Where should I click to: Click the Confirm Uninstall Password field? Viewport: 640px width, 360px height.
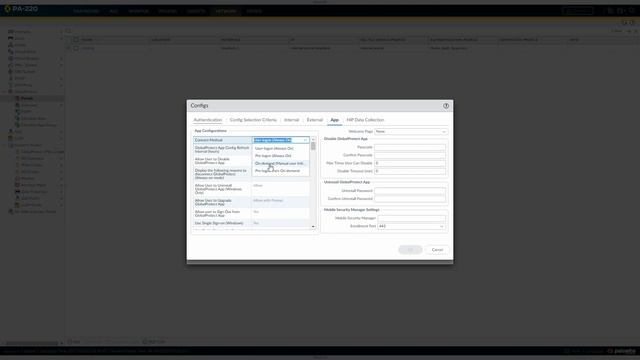pos(410,199)
